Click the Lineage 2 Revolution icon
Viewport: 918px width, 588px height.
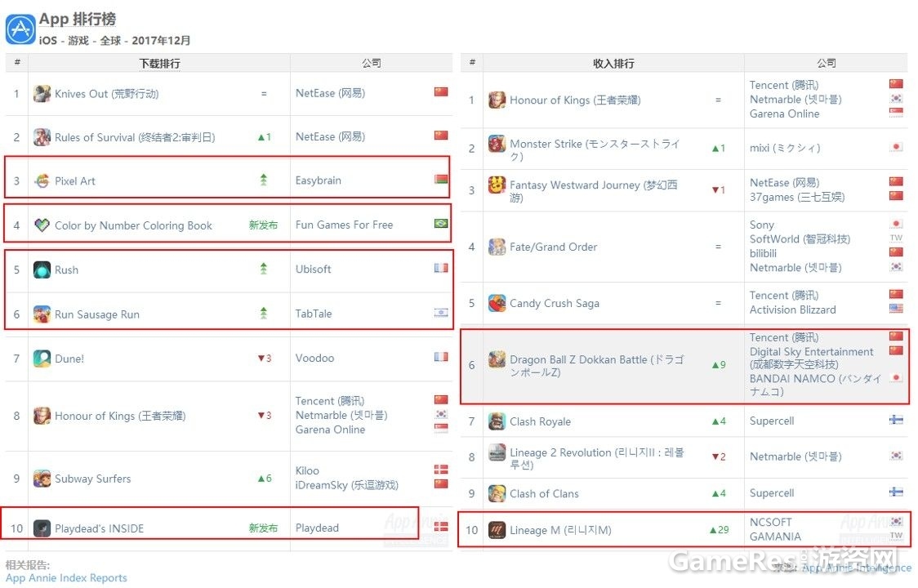click(497, 452)
